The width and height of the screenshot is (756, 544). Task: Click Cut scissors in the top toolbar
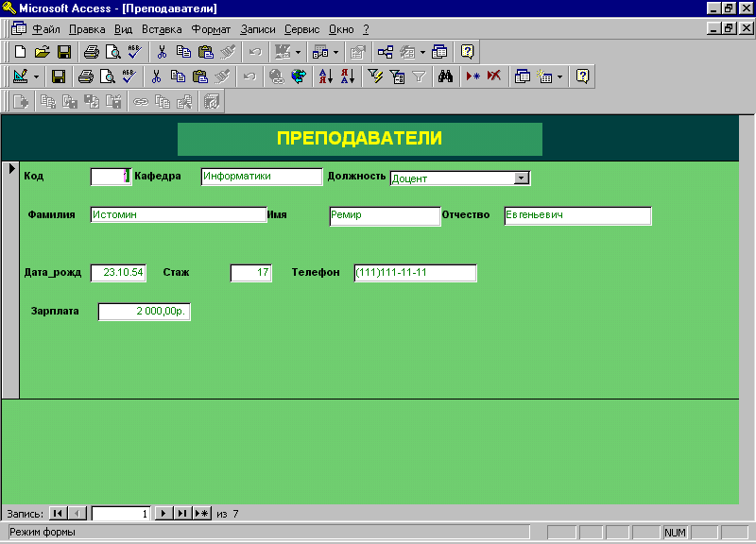point(162,52)
